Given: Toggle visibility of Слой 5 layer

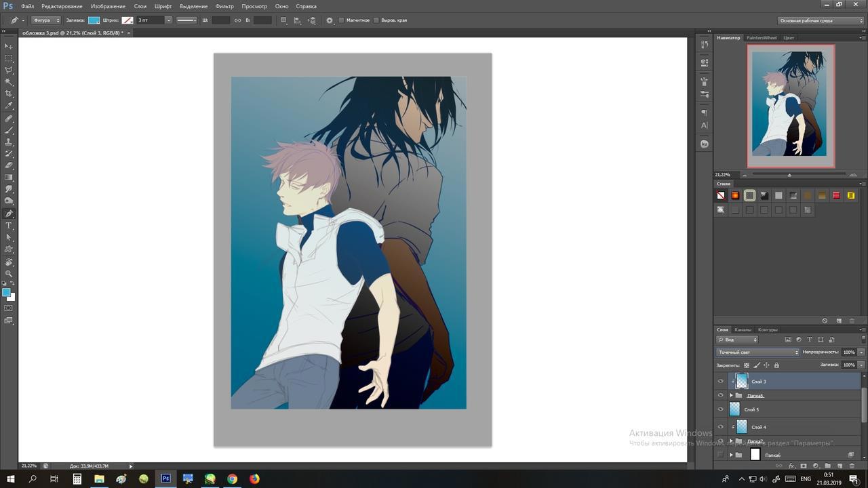Looking at the screenshot, I should pos(720,409).
